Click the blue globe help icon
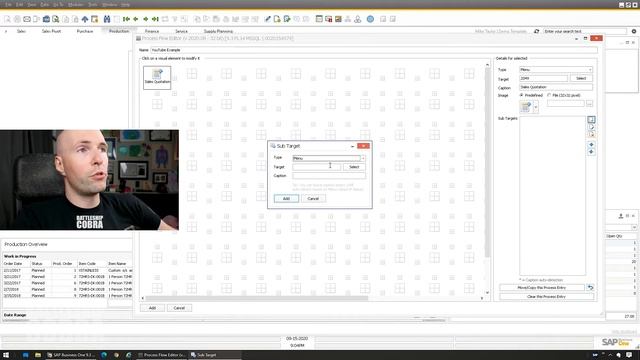This screenshot has height=360, width=640. [x=370, y=19]
